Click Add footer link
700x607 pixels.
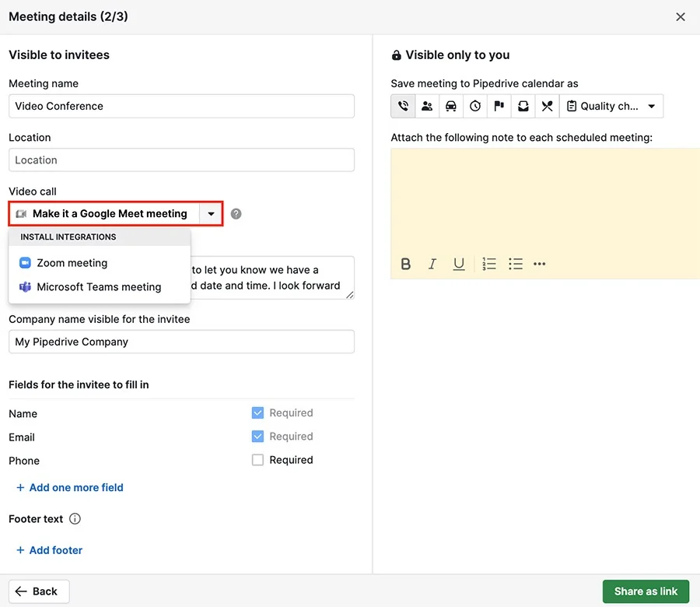point(49,550)
